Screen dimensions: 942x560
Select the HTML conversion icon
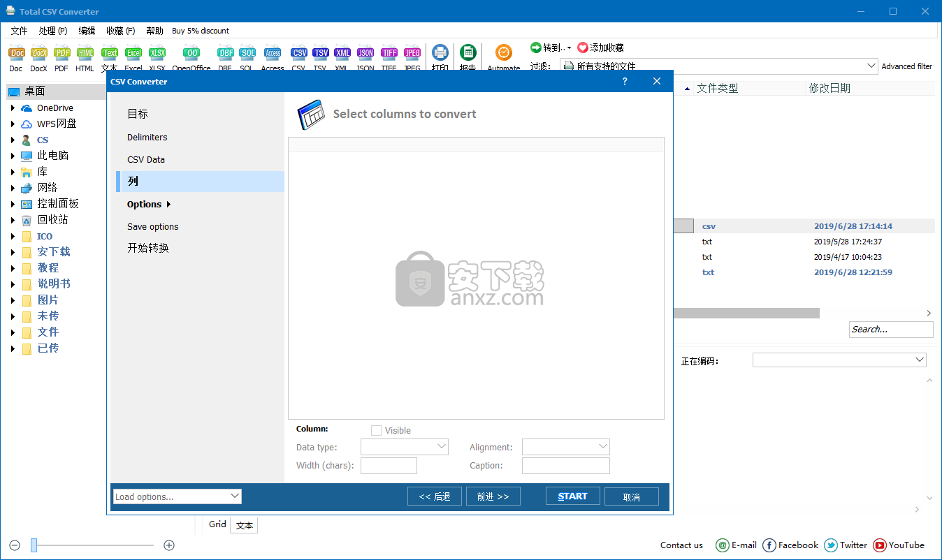click(85, 53)
